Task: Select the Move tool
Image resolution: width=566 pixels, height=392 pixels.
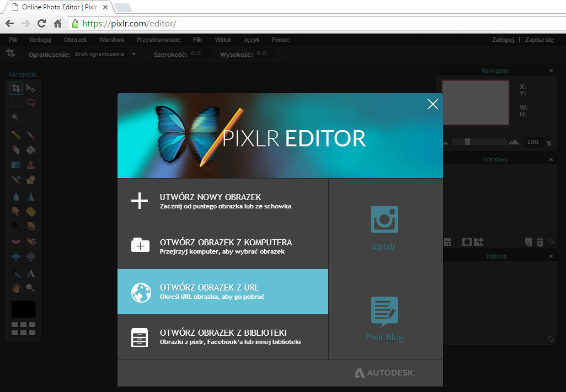Action: [31, 88]
